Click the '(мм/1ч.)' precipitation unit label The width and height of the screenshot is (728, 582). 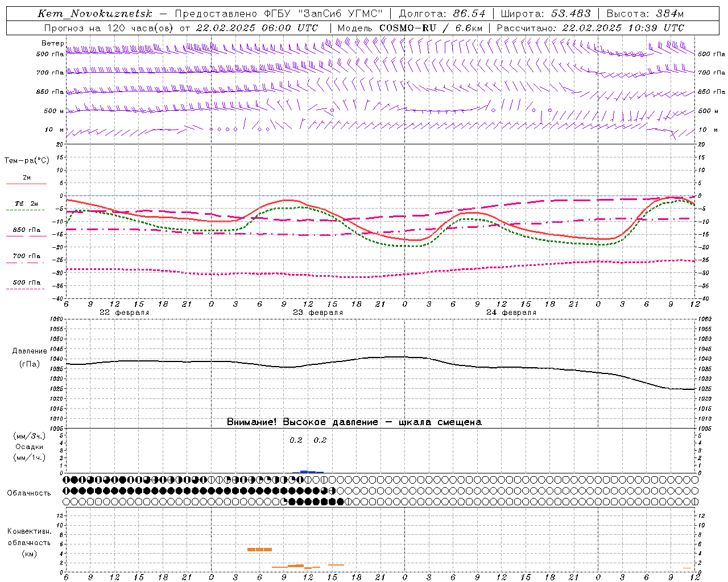(30, 458)
